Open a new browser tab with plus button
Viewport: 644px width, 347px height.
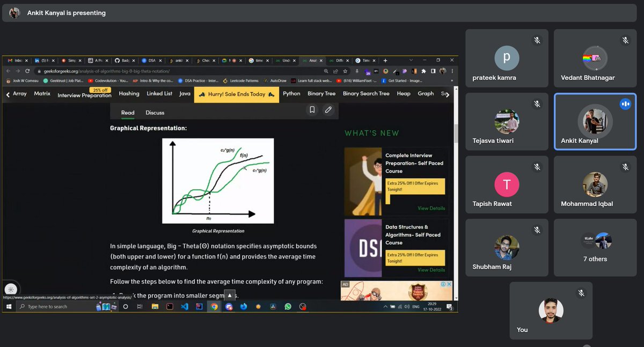[385, 61]
